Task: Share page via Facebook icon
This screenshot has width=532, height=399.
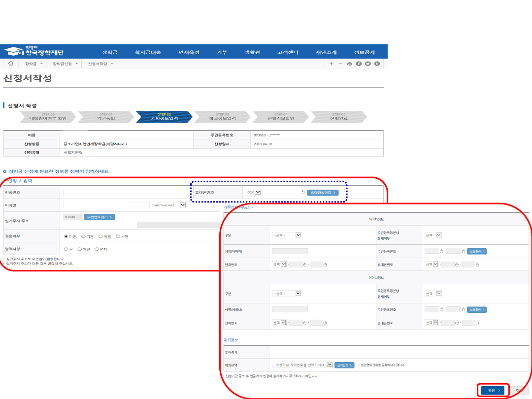Action: click(359, 64)
